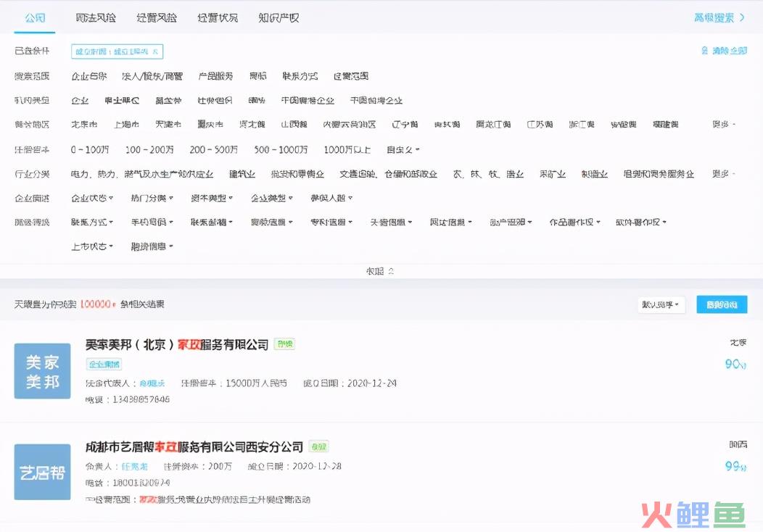Switch to the 司法风险 tab
Viewport: 763px width, 532px height.
(96, 18)
